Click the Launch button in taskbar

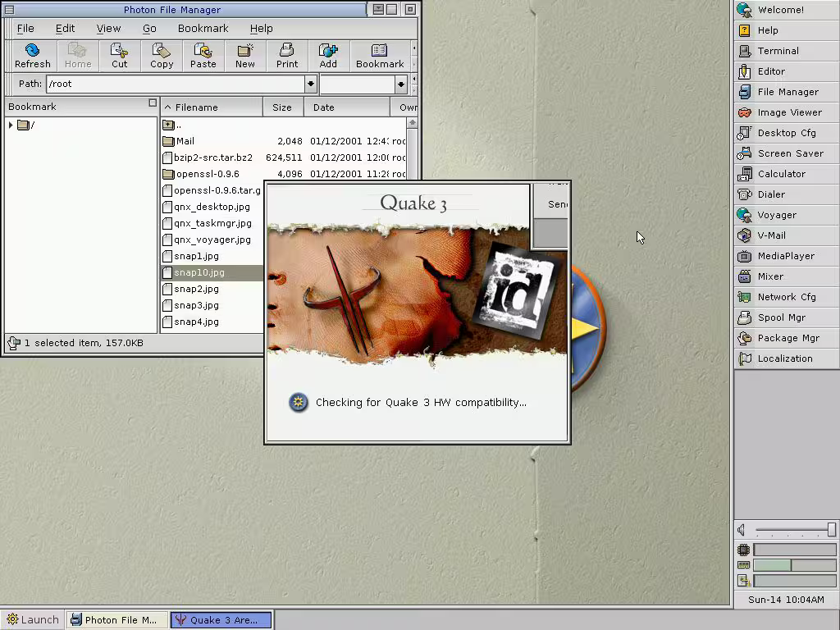click(33, 620)
